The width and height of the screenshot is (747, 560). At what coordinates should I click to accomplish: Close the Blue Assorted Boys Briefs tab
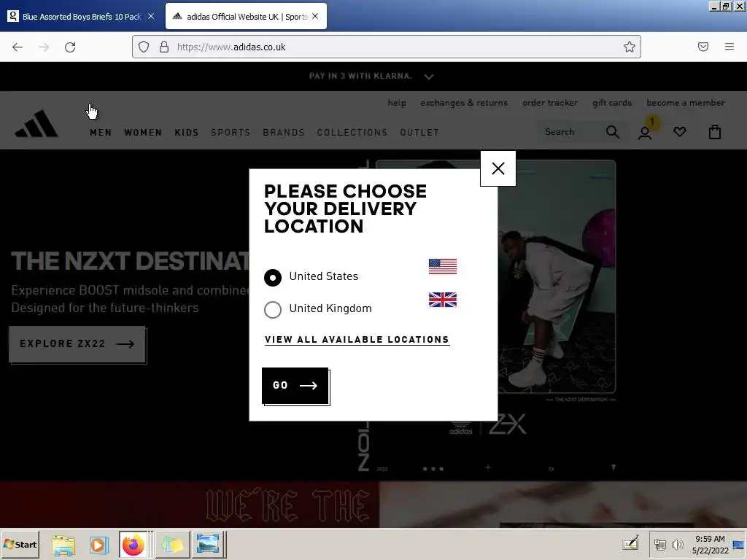(151, 17)
